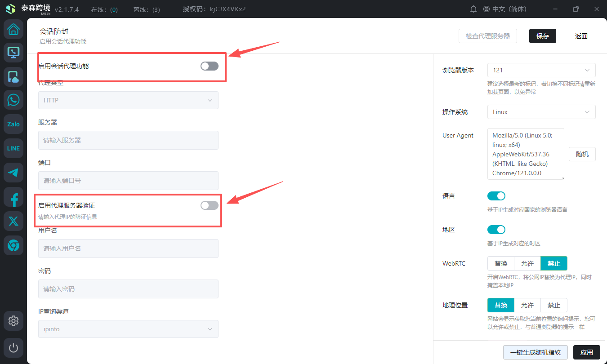Click the Facebook sidebar icon
The image size is (607, 364).
(13, 197)
